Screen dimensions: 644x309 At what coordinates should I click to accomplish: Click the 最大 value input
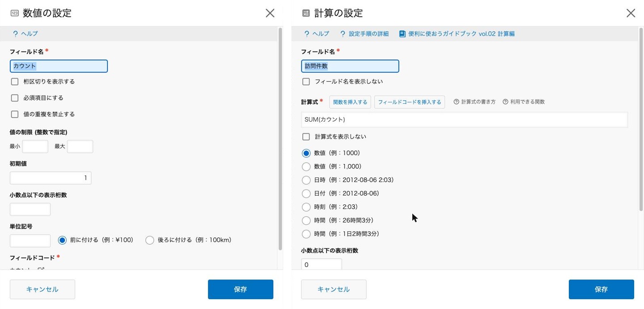coord(80,146)
